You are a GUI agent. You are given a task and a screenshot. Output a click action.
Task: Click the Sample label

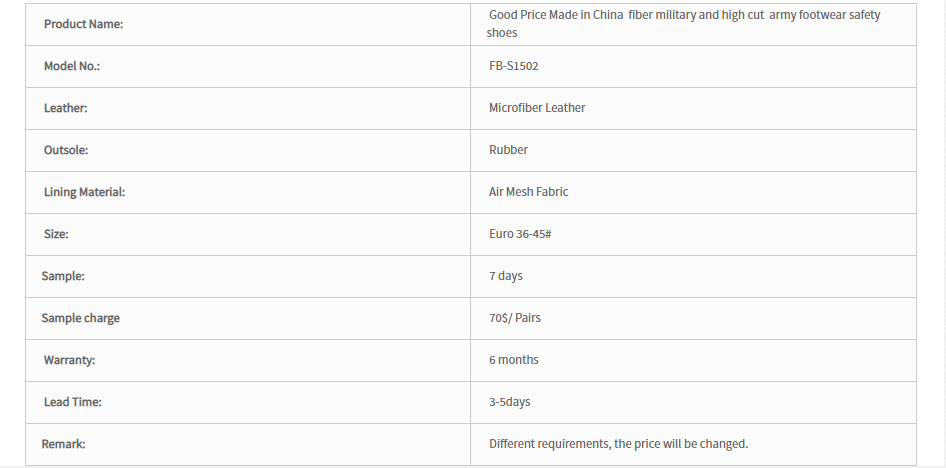click(63, 276)
